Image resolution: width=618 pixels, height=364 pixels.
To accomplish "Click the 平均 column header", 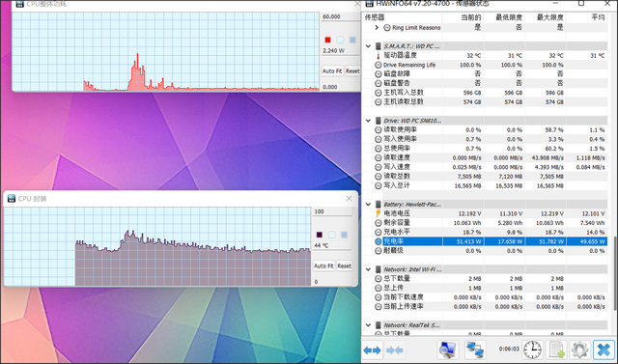I will point(598,17).
